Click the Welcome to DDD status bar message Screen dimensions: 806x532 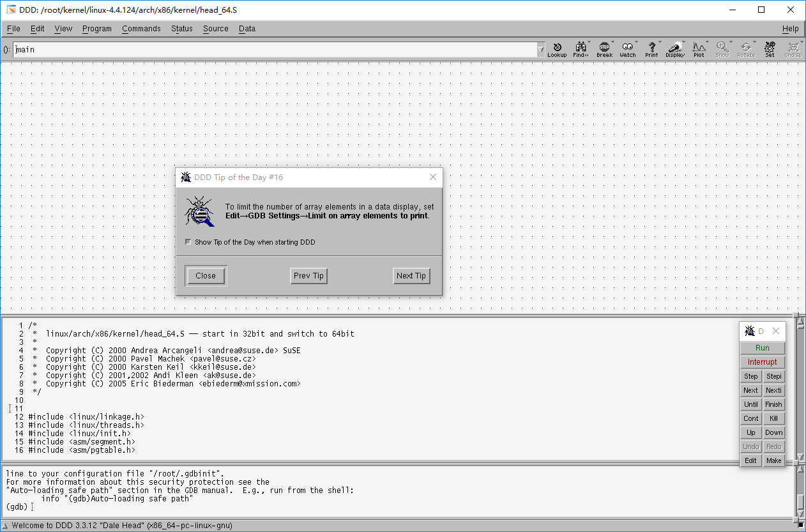122,526
